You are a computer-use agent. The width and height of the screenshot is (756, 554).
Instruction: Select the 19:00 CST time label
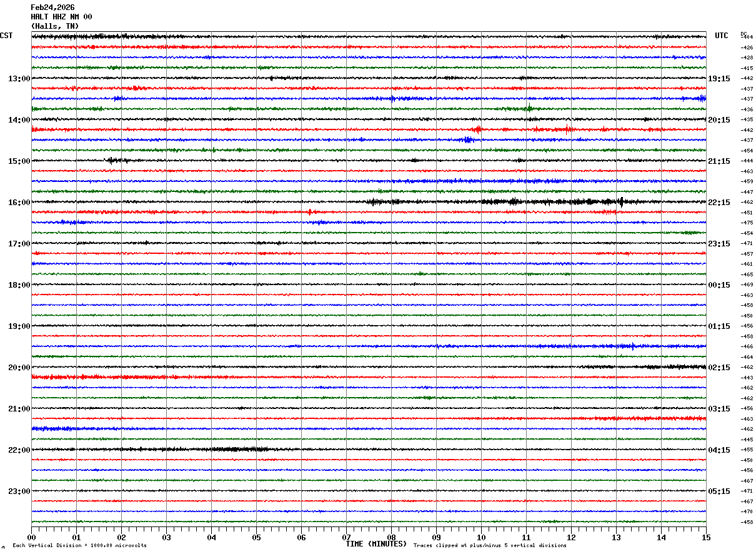(19, 326)
